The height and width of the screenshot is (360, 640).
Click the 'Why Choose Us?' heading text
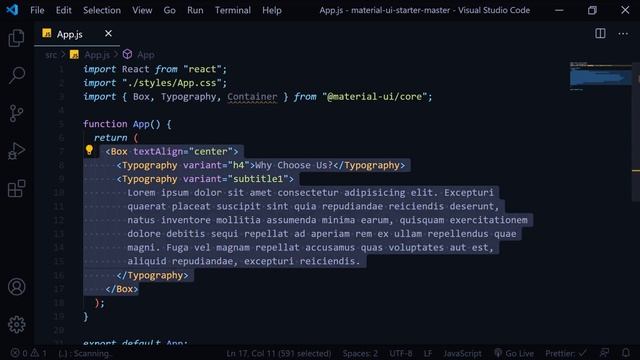[294, 165]
